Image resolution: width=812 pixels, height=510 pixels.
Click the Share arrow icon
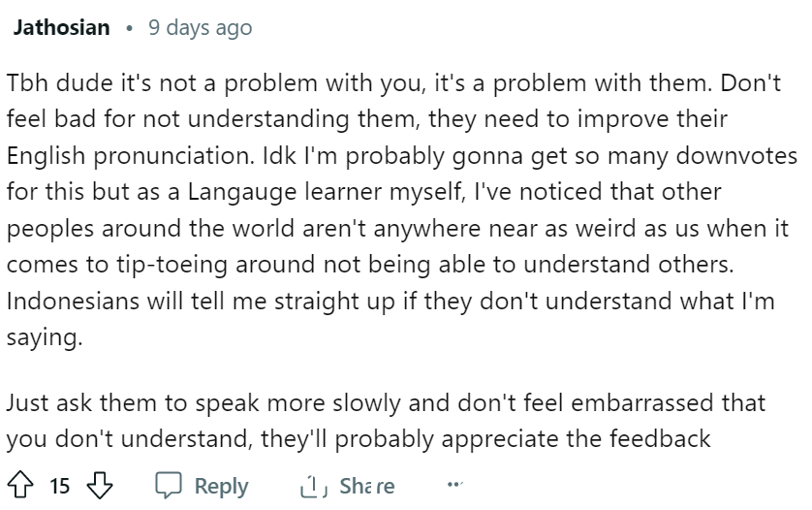tap(314, 486)
